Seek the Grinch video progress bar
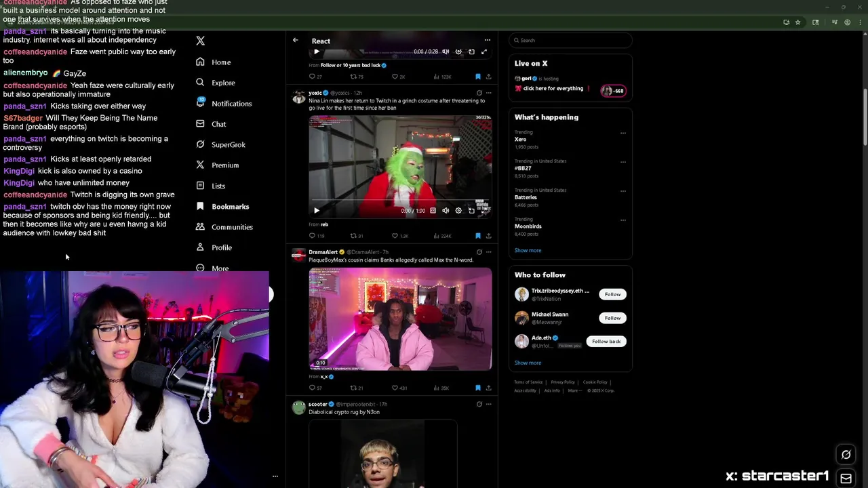The width and height of the screenshot is (868, 488). (400, 201)
